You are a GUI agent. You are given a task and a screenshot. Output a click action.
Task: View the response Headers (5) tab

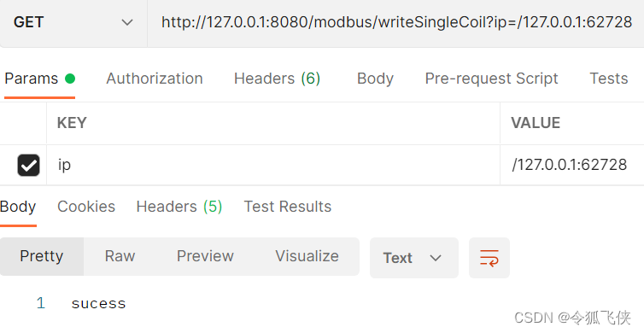click(179, 207)
